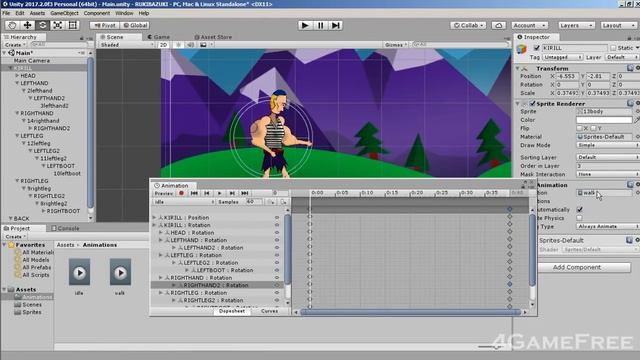640x360 pixels.
Task: Select the walk animation clip thumbnail
Action: [x=120, y=272]
